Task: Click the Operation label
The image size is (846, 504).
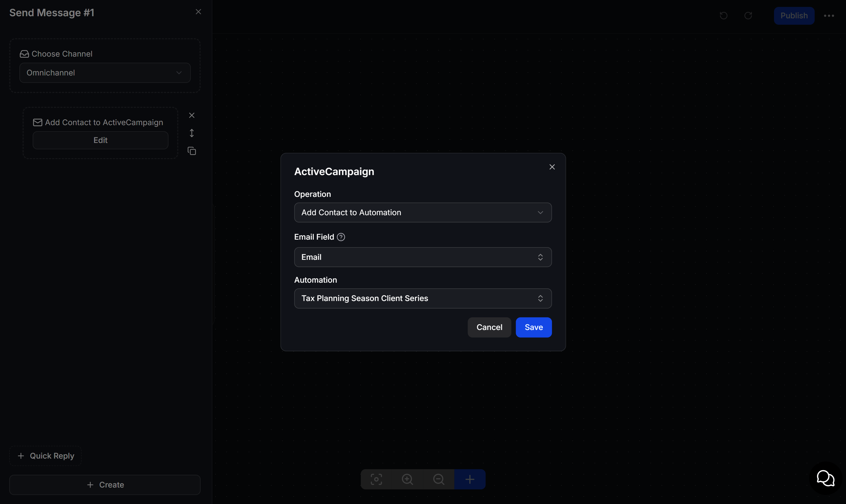Action: [312, 194]
